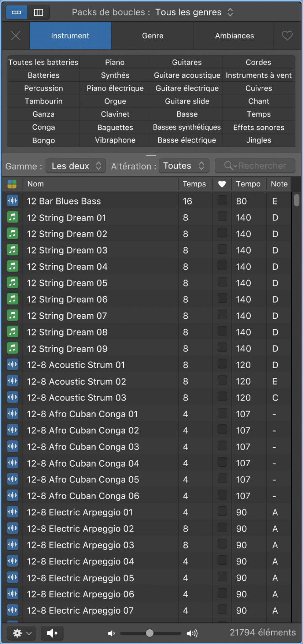Select the Piano électrique filter button
Image resolution: width=303 pixels, height=644 pixels.
click(115, 88)
